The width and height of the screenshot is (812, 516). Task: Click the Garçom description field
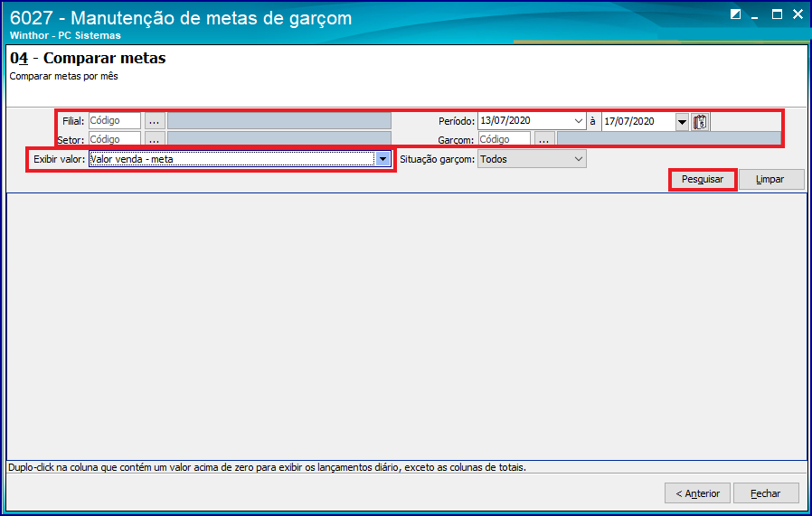pos(668,138)
